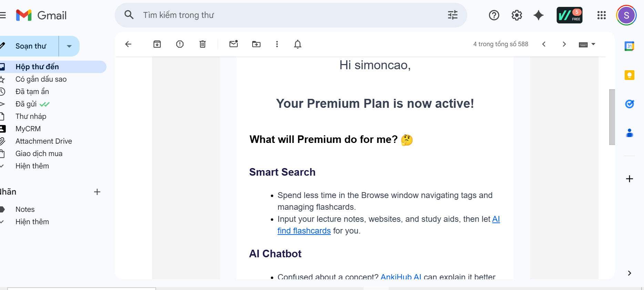Open the Gemini sparkle icon
Screen dimensions: 644x290
[539, 15]
